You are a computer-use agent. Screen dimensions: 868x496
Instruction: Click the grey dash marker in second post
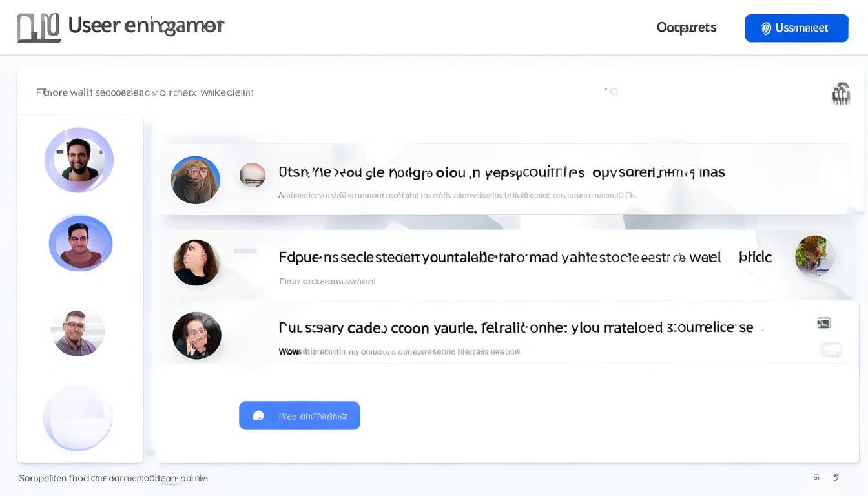pyautogui.click(x=245, y=251)
